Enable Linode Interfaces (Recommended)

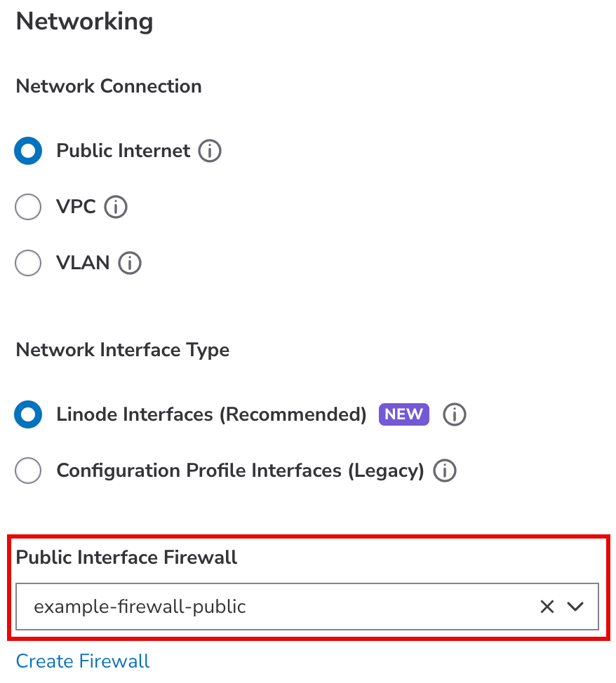click(28, 414)
